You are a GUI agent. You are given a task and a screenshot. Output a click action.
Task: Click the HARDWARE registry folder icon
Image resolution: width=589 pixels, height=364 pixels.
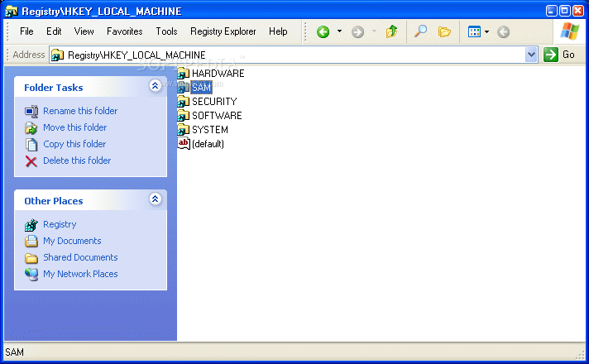click(x=184, y=74)
